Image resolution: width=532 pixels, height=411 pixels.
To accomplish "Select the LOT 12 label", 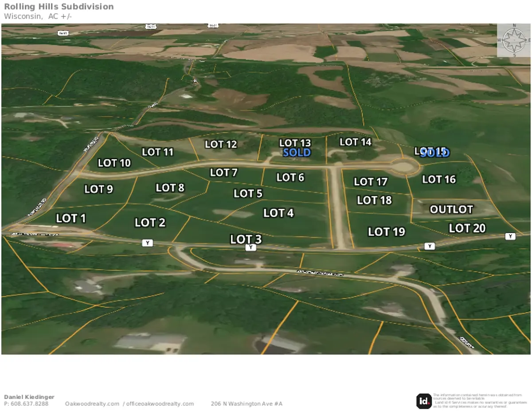I will [x=221, y=145].
